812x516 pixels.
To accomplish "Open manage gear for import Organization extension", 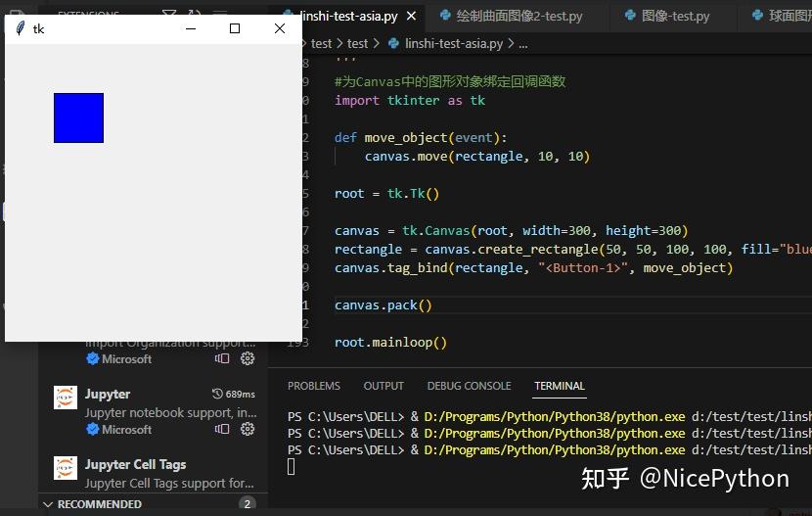I will [x=248, y=358].
